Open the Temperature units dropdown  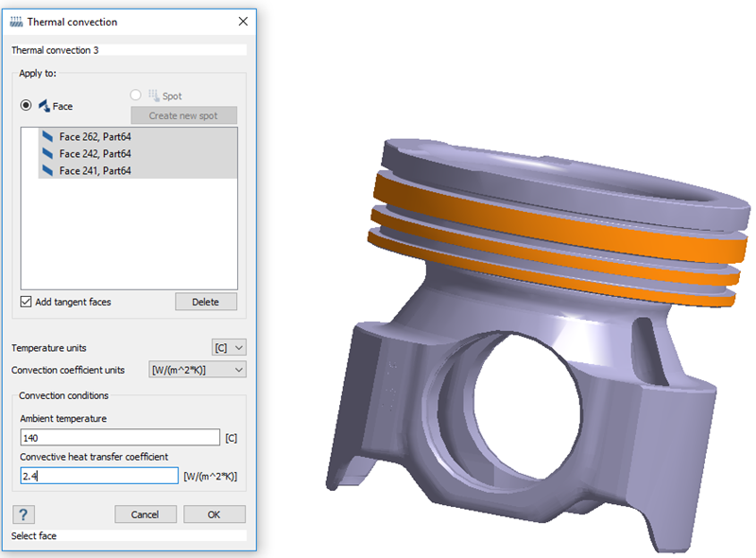229,348
